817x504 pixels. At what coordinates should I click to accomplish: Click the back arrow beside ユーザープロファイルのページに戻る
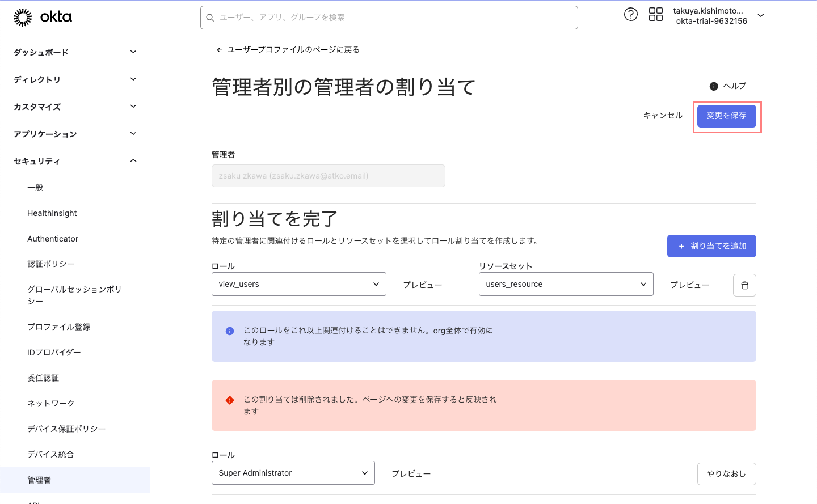(219, 50)
